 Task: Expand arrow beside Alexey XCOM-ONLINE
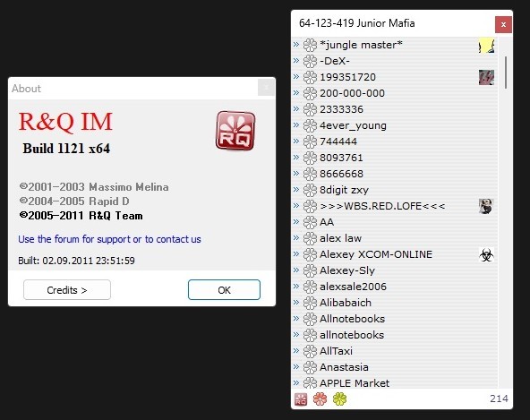(x=296, y=254)
